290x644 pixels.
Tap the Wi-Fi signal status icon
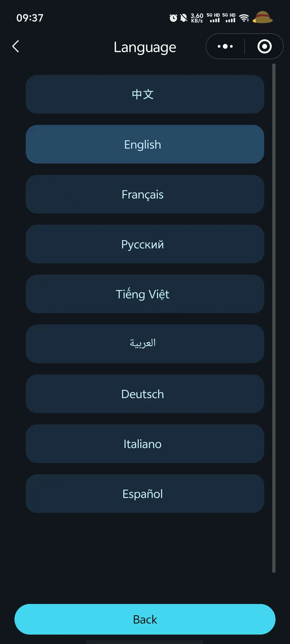tap(244, 18)
